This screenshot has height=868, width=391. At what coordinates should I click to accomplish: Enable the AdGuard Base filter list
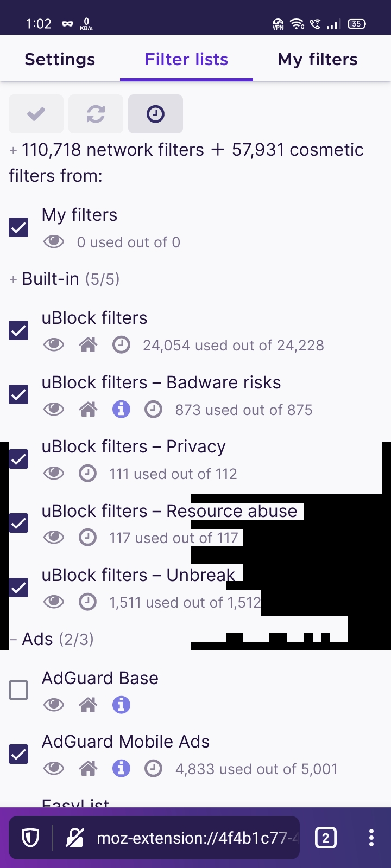(x=18, y=690)
